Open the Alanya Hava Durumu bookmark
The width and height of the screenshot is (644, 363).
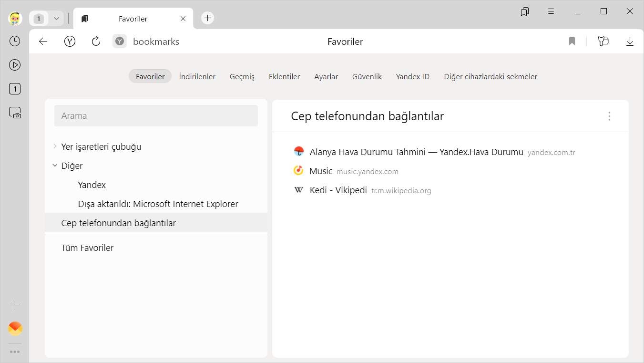click(416, 152)
